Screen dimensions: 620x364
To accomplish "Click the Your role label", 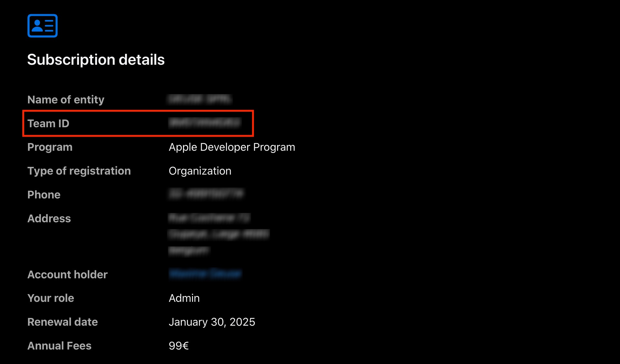I will click(x=51, y=298).
